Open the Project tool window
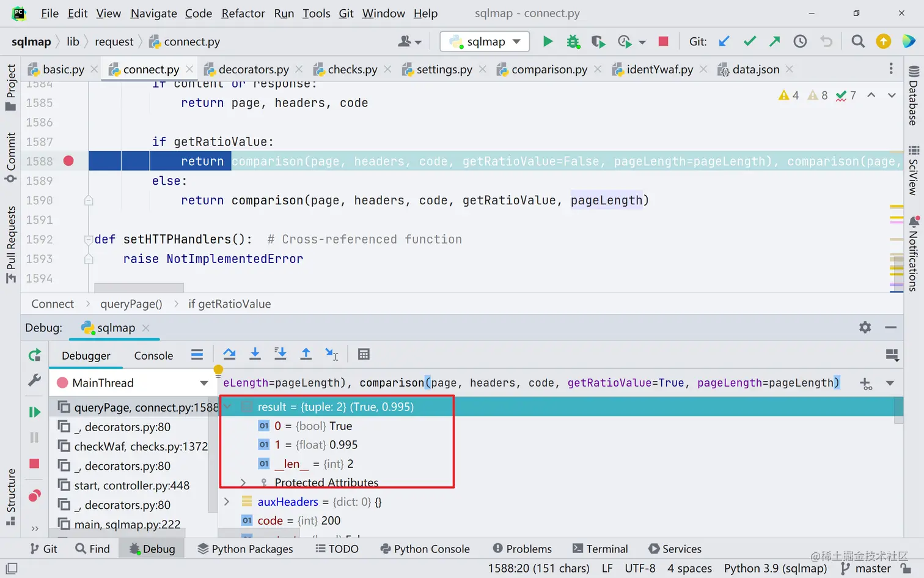The width and height of the screenshot is (924, 578). (x=10, y=87)
